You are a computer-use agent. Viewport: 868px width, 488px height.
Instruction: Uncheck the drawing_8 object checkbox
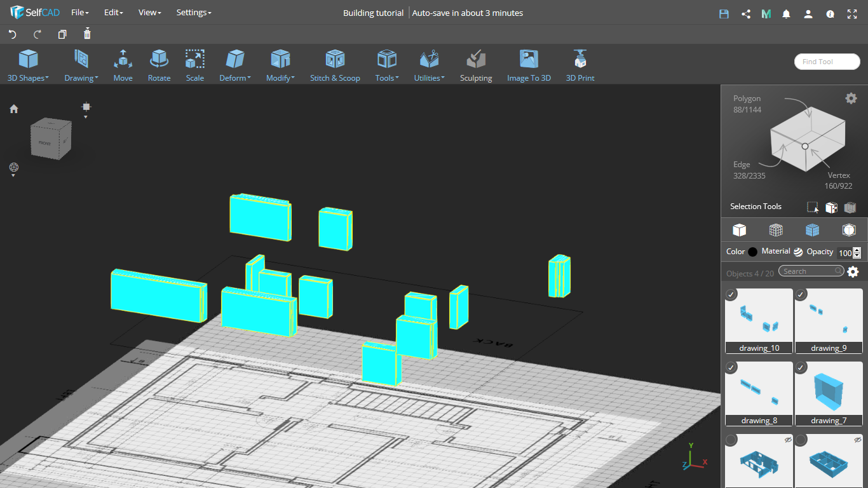[x=731, y=367]
